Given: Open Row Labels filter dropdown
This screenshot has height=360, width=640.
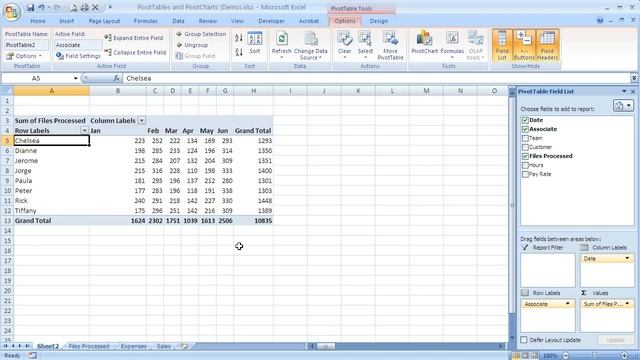Looking at the screenshot, I should click(84, 131).
